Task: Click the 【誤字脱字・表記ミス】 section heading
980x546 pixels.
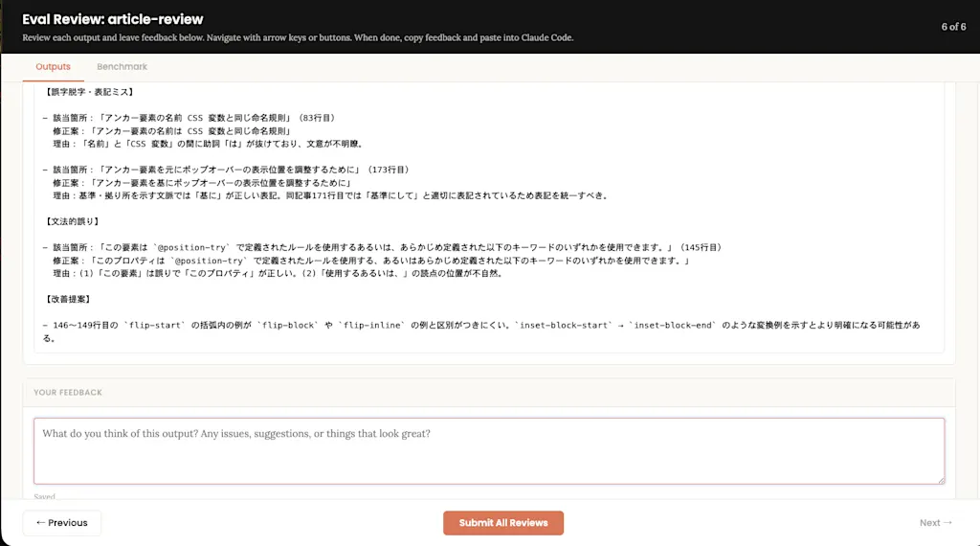Action: click(89, 92)
